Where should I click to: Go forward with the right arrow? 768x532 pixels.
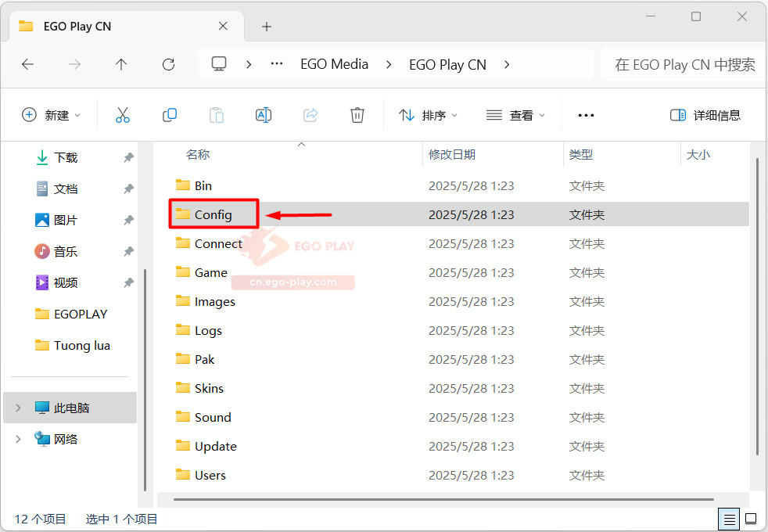(x=74, y=64)
